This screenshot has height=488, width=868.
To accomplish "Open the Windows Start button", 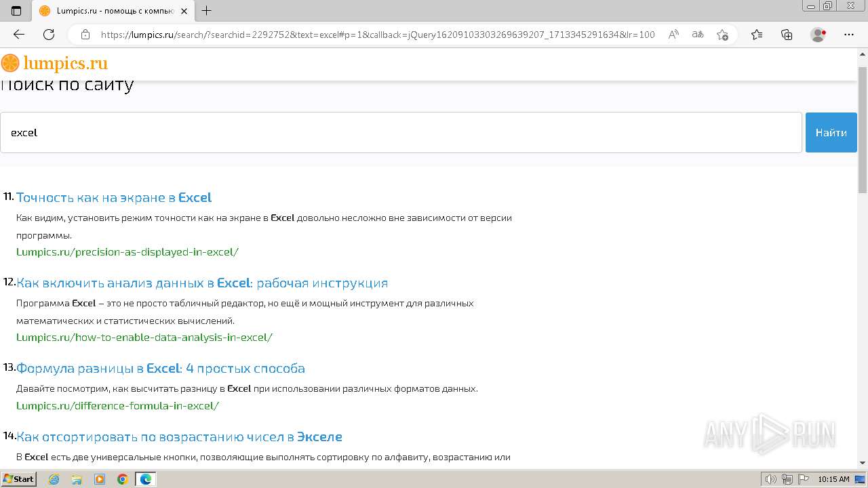I will [18, 479].
